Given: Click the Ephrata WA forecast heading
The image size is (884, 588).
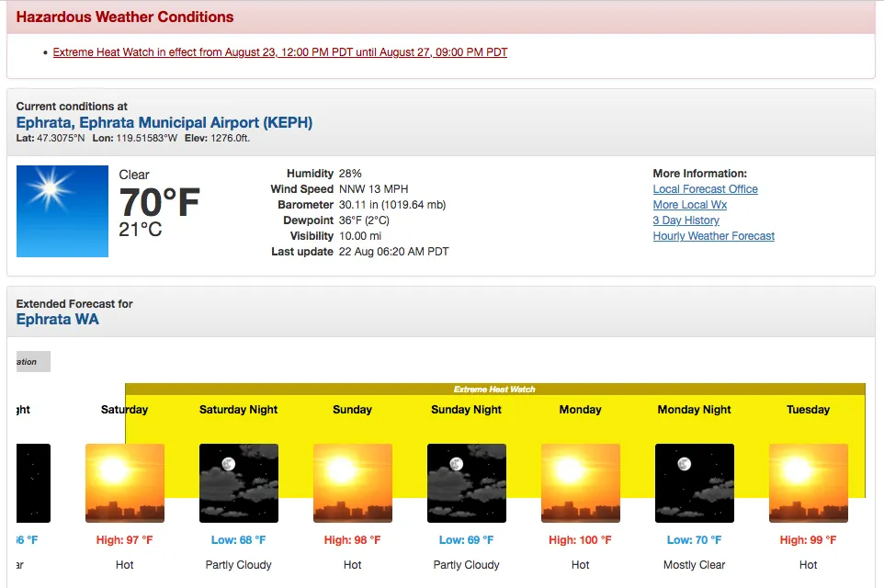Looking at the screenshot, I should 58,320.
